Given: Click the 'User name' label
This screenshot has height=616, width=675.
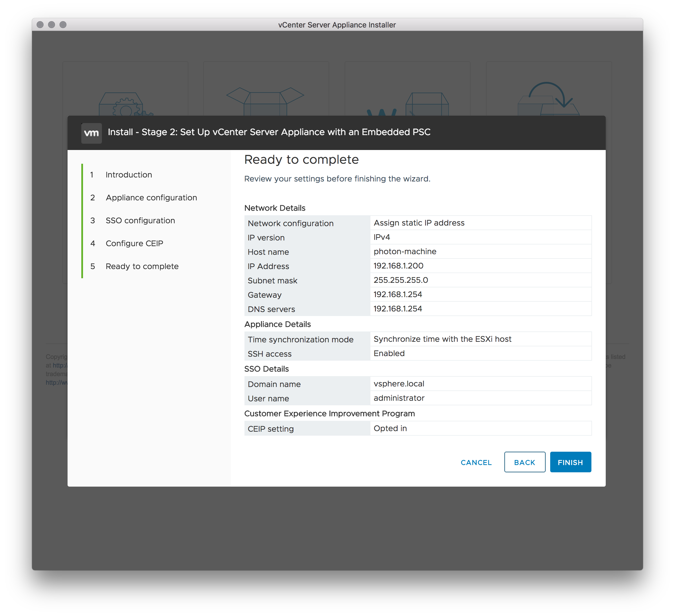Looking at the screenshot, I should 268,398.
